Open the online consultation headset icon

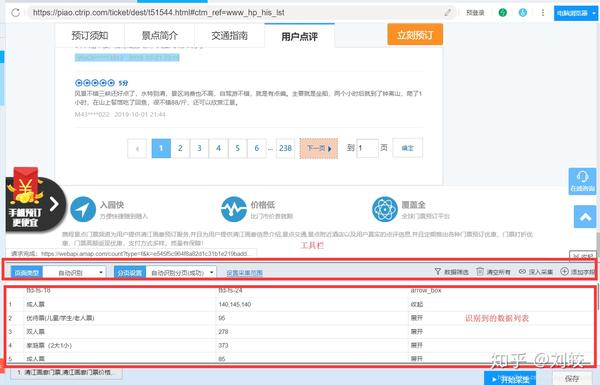click(x=582, y=181)
